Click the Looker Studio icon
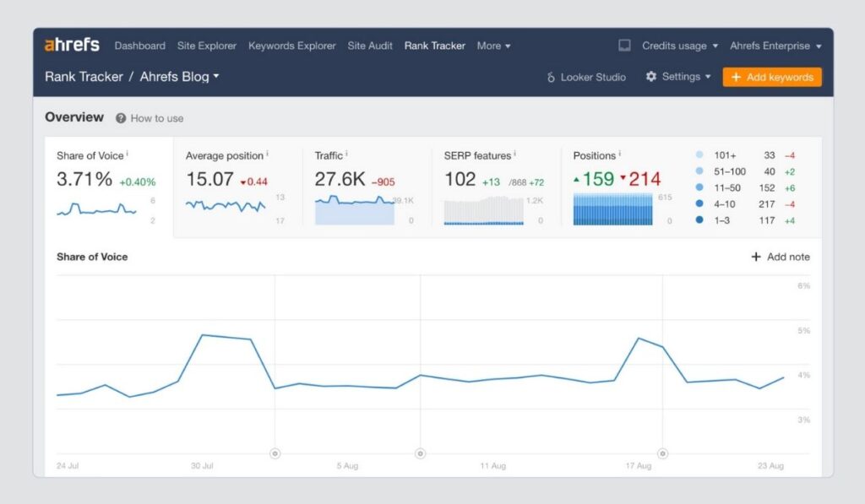 pos(551,77)
